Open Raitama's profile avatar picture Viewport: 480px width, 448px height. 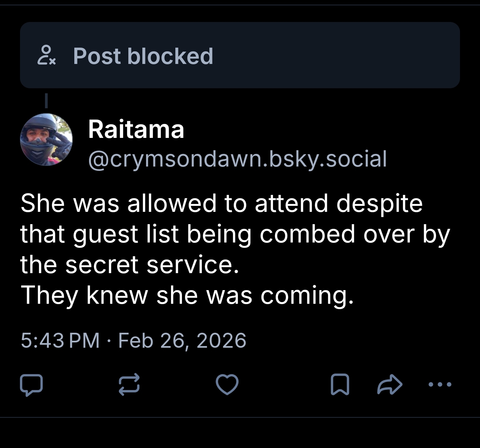46,140
